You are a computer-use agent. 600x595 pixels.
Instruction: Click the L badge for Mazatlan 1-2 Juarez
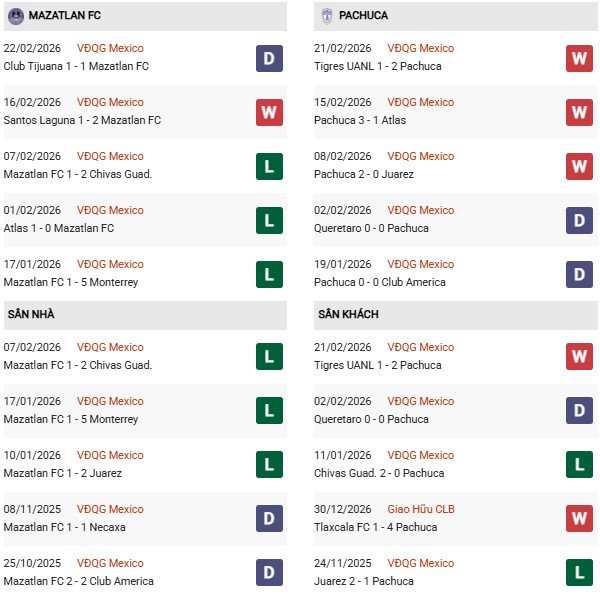tap(269, 465)
